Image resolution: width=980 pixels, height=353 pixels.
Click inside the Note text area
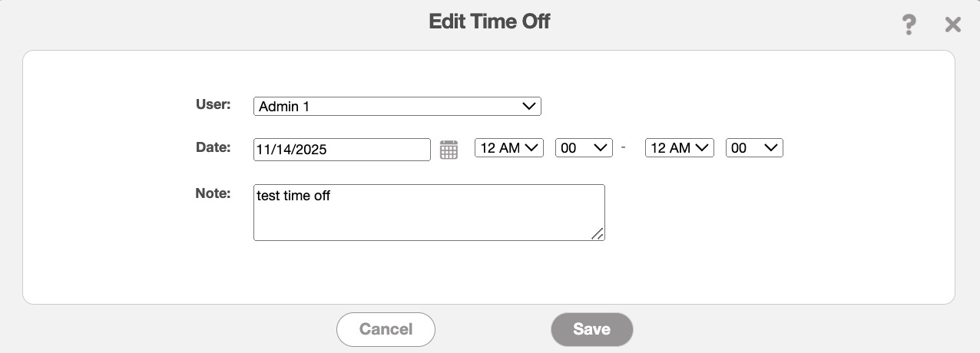click(429, 213)
